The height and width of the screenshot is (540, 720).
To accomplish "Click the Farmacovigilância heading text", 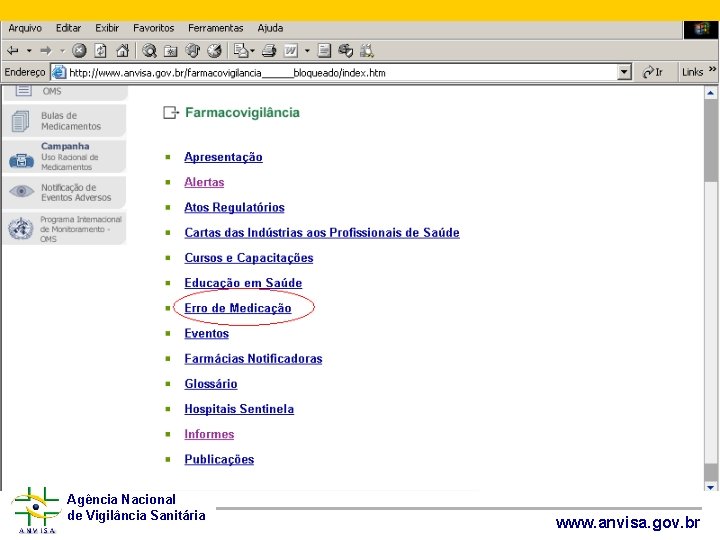I will [242, 112].
